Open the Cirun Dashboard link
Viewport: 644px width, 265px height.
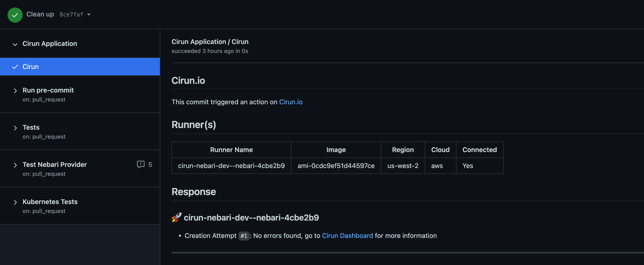[347, 236]
